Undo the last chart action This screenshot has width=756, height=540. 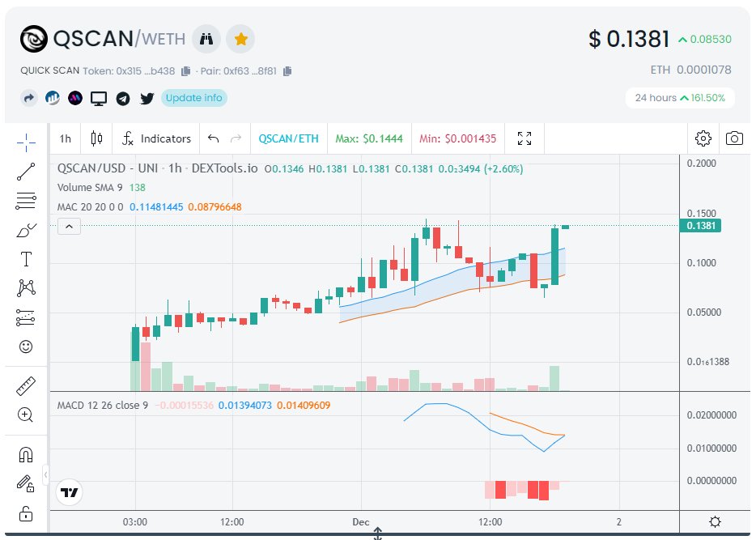point(213,139)
